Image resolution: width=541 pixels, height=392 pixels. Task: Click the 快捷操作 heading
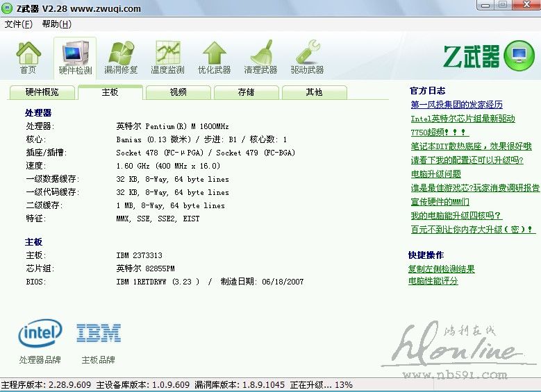coord(426,255)
